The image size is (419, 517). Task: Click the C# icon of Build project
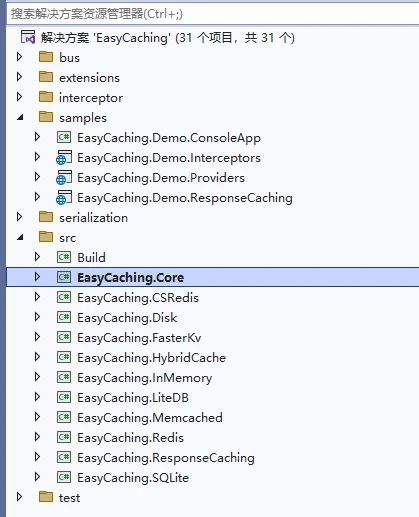64,257
